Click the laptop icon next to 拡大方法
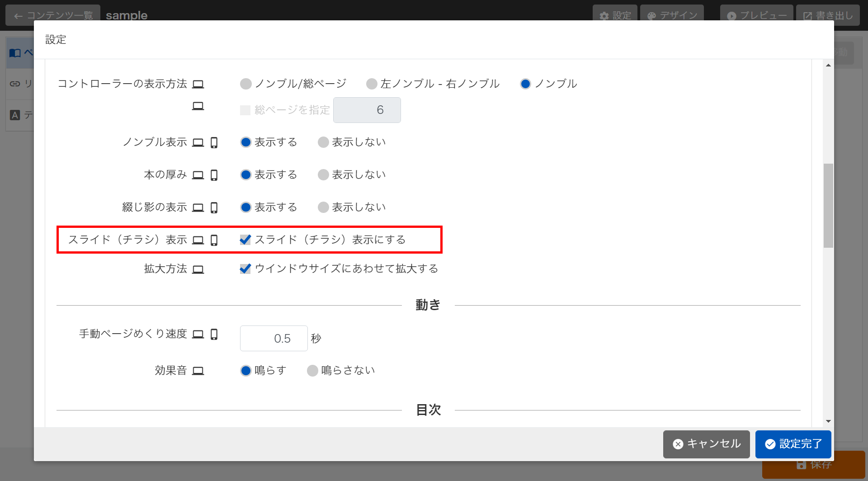868x481 pixels. coord(198,269)
